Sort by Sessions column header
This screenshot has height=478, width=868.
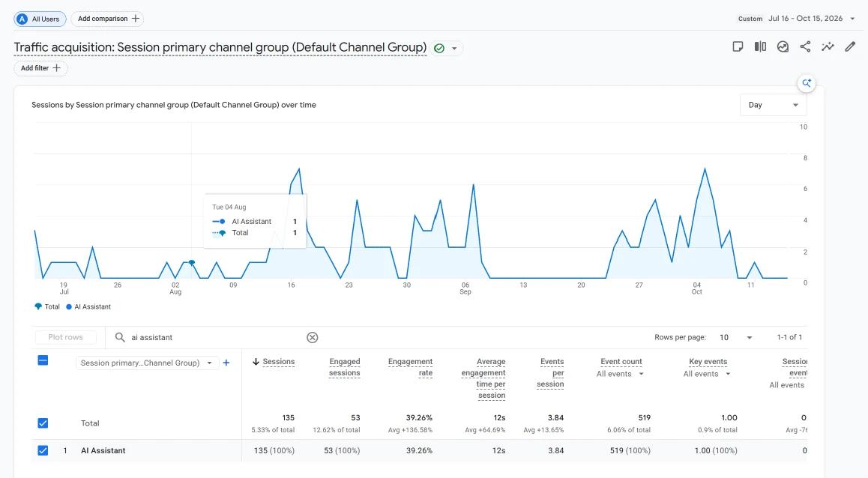[278, 362]
